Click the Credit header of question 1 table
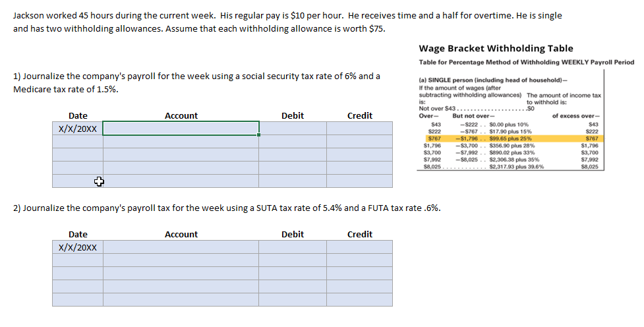The image size is (644, 327). click(x=360, y=116)
